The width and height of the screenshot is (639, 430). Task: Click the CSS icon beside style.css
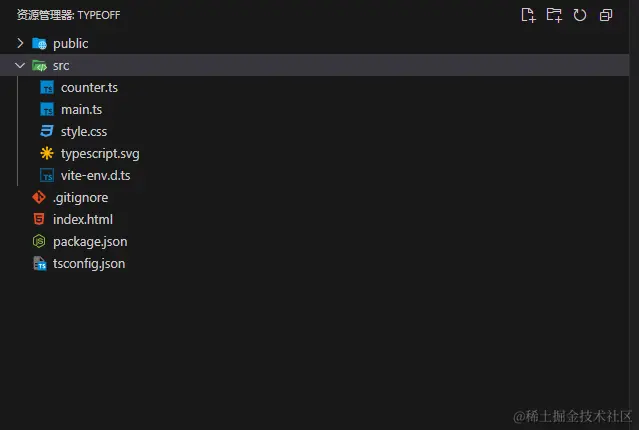47,132
